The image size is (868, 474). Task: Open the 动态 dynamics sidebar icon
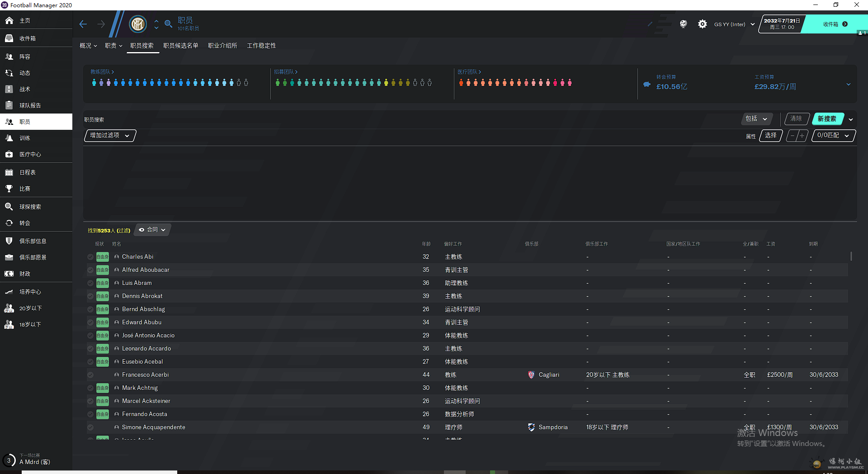pos(9,73)
